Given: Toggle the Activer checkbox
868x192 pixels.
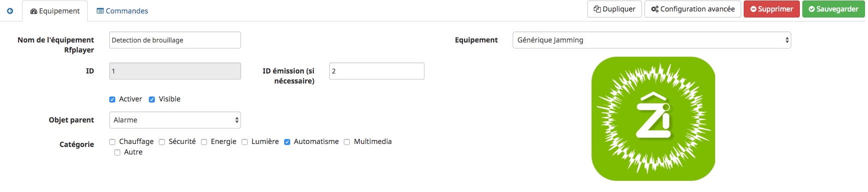Looking at the screenshot, I should 112,99.
